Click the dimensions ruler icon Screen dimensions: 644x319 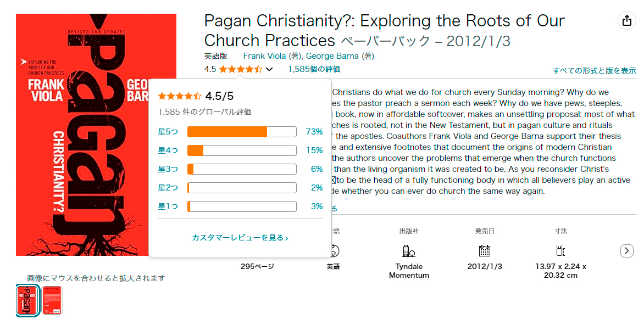tap(560, 251)
